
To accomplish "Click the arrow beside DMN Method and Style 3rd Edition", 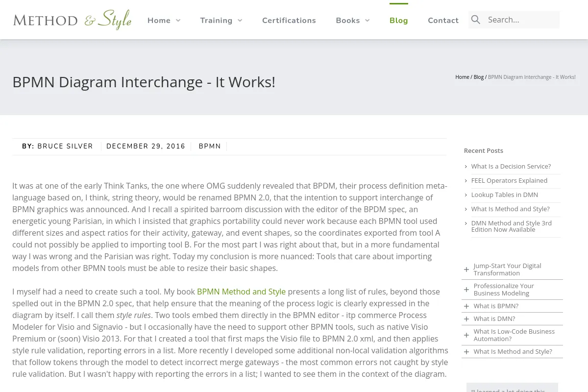I will coord(466,223).
